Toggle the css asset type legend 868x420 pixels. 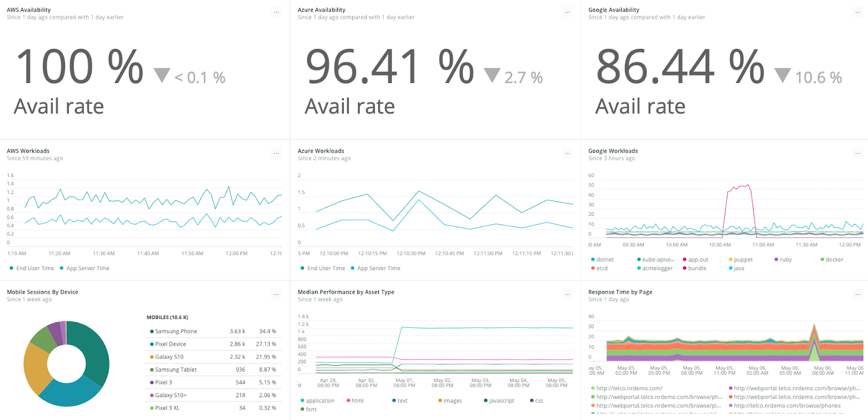[x=536, y=400]
